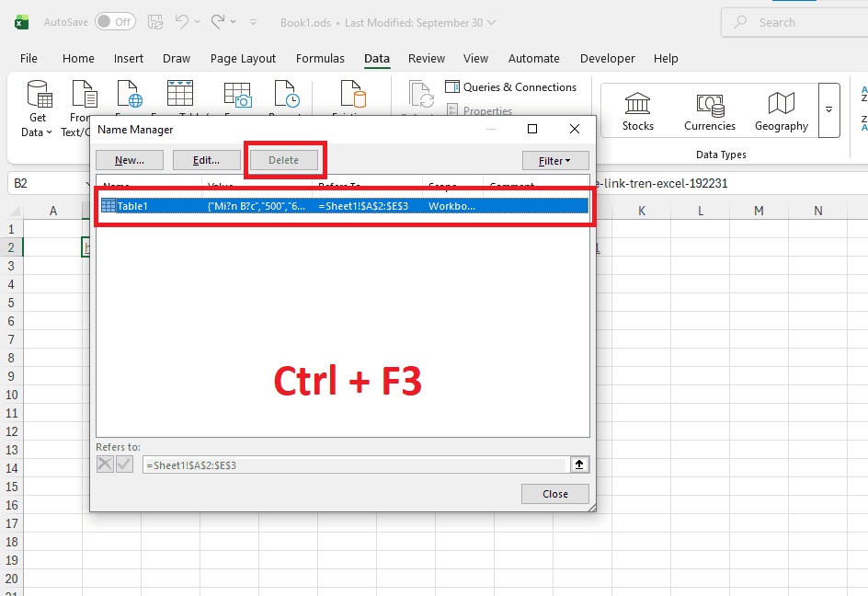
Task: Toggle the AutoSave switch
Action: pos(115,22)
